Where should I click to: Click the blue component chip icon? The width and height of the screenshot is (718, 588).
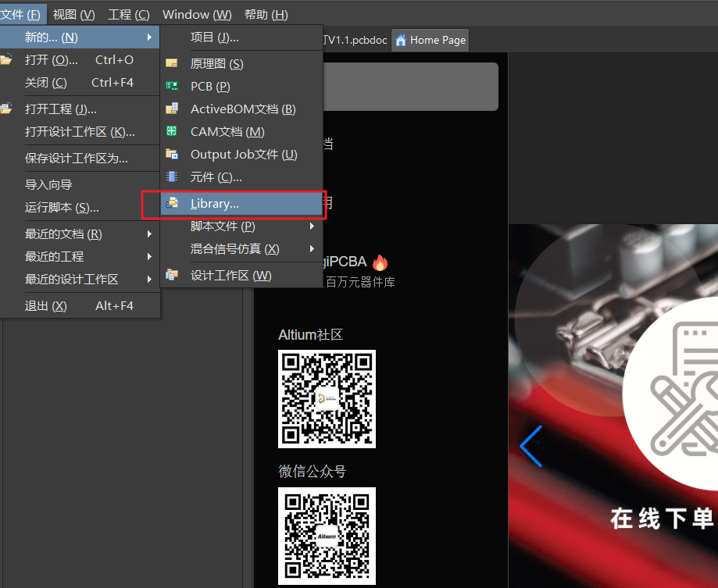(172, 176)
